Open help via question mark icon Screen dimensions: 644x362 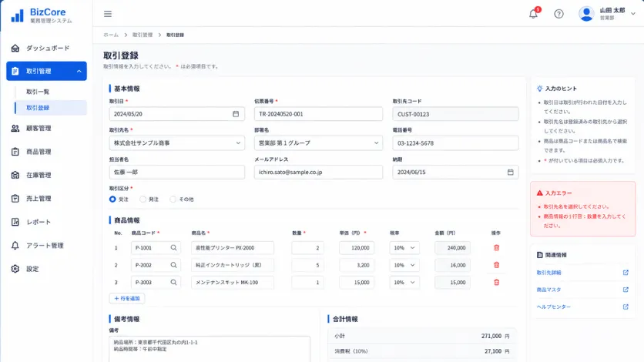(558, 14)
